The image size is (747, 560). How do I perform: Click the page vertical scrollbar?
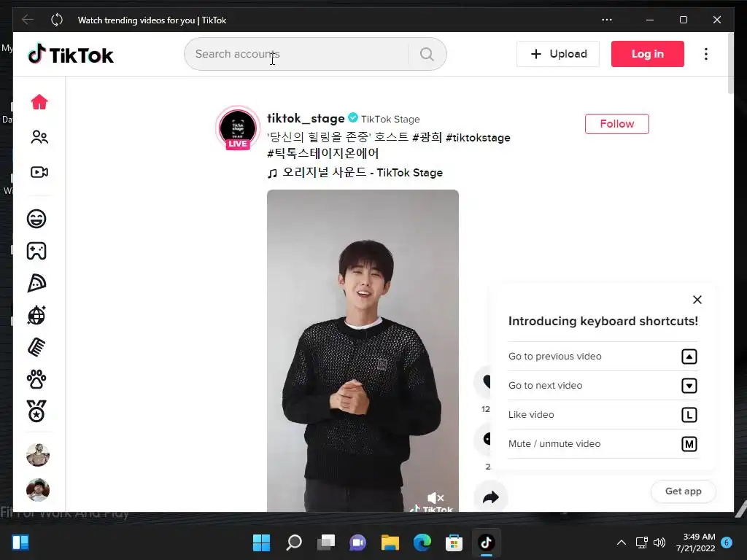[731, 64]
